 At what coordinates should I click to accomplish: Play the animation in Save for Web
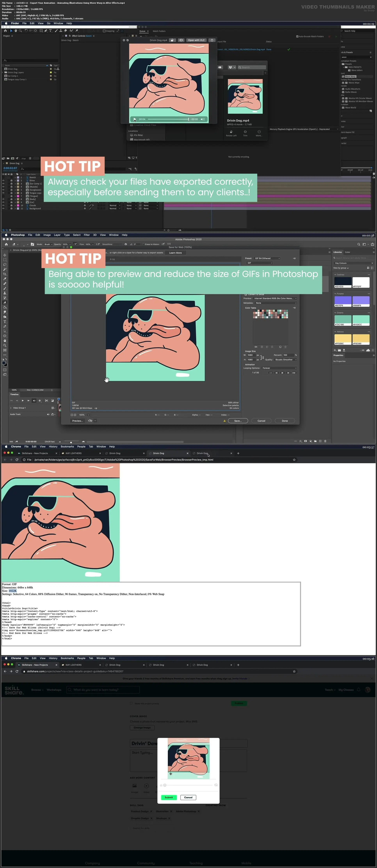pyautogui.click(x=282, y=373)
